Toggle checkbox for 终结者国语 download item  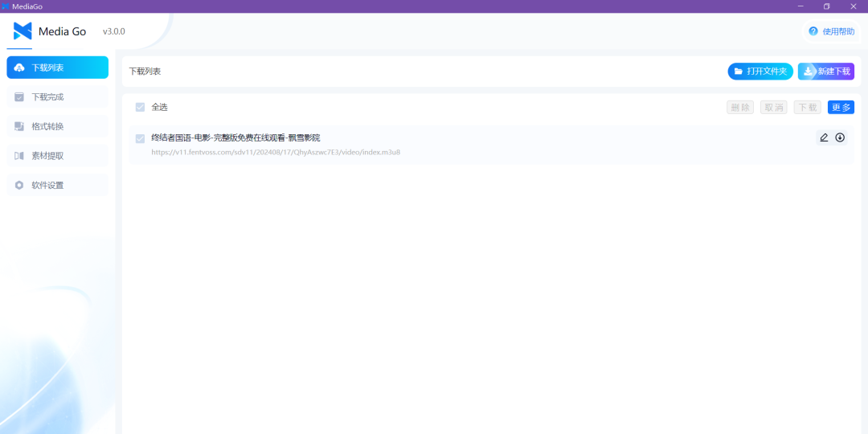pos(140,138)
